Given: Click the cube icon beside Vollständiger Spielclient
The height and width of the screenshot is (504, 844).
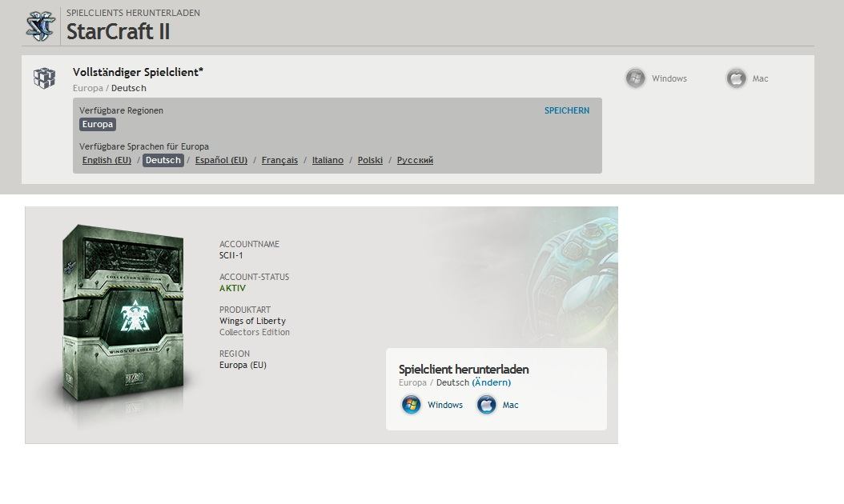Looking at the screenshot, I should 44,78.
